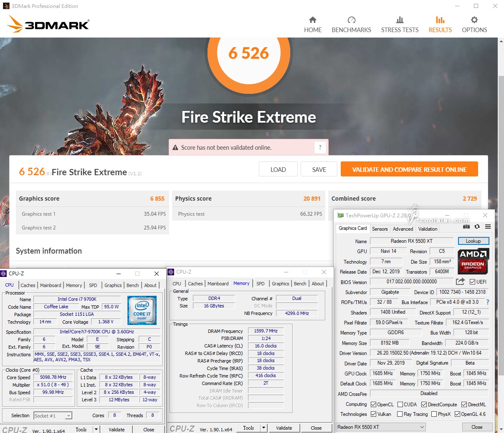Take a GPU-Z screenshot with the camera icon
Image resolution: width=504 pixels, height=433 pixels.
coord(466,227)
